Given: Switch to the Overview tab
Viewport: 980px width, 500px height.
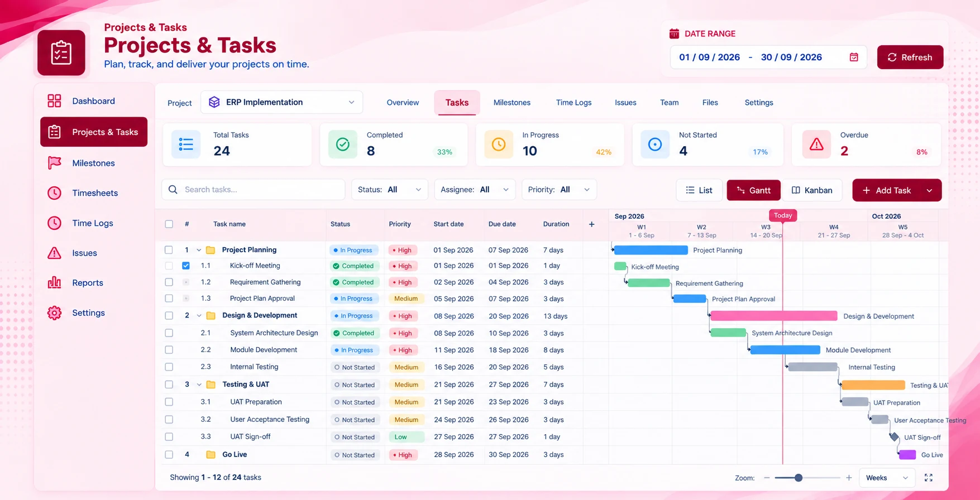Looking at the screenshot, I should point(403,103).
